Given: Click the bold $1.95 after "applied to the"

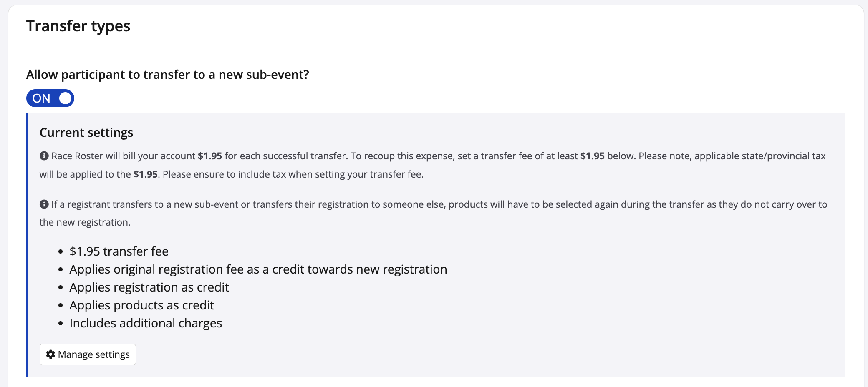Looking at the screenshot, I should coord(145,174).
